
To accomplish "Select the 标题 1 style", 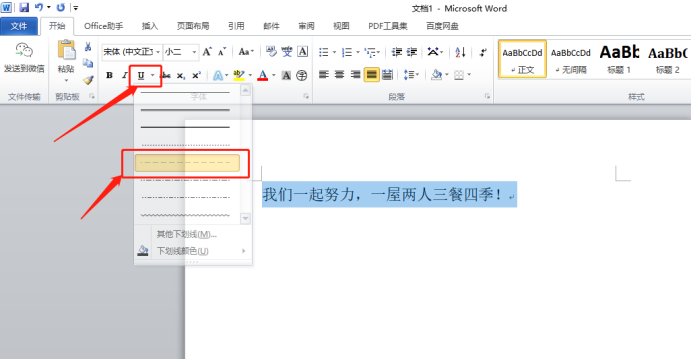I will (x=619, y=59).
